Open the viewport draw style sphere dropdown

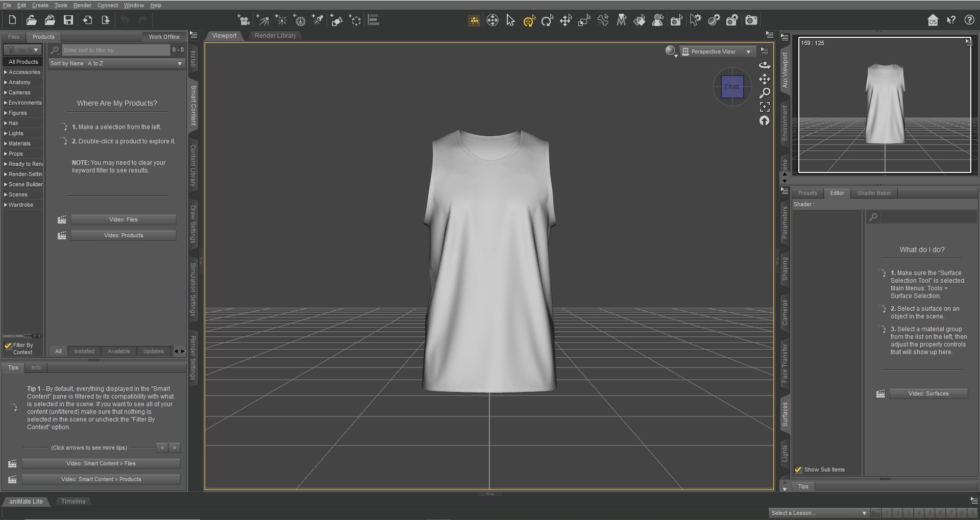(671, 51)
